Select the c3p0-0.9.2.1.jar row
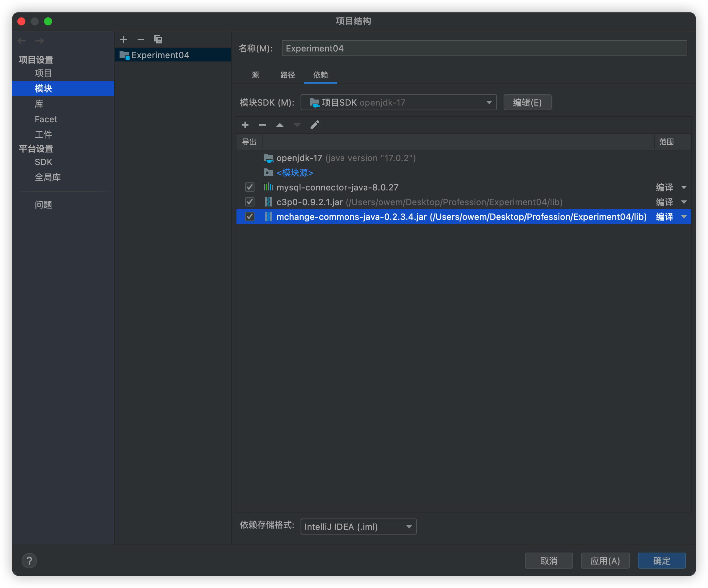This screenshot has height=588, width=708. [464, 202]
